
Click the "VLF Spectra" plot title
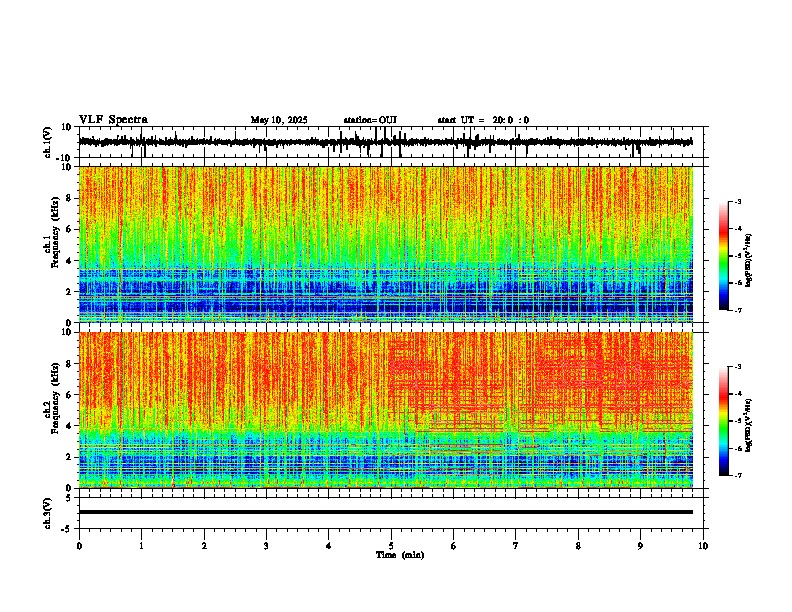pos(113,120)
